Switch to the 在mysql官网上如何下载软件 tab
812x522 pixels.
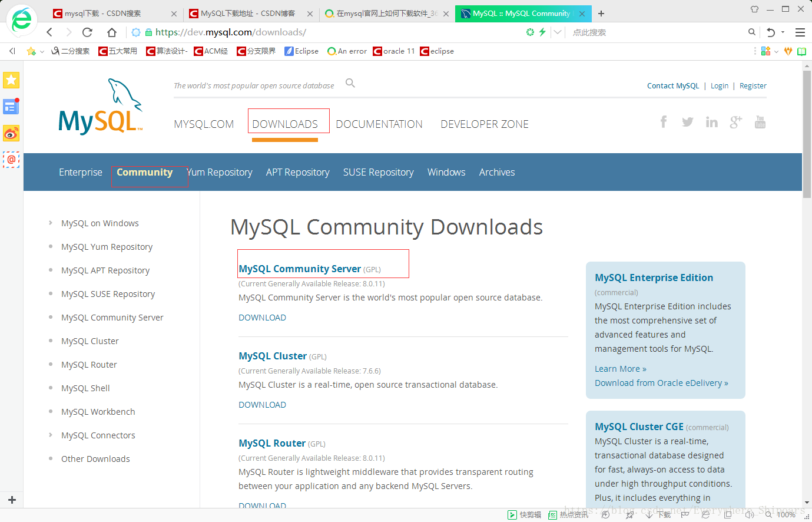click(x=387, y=14)
